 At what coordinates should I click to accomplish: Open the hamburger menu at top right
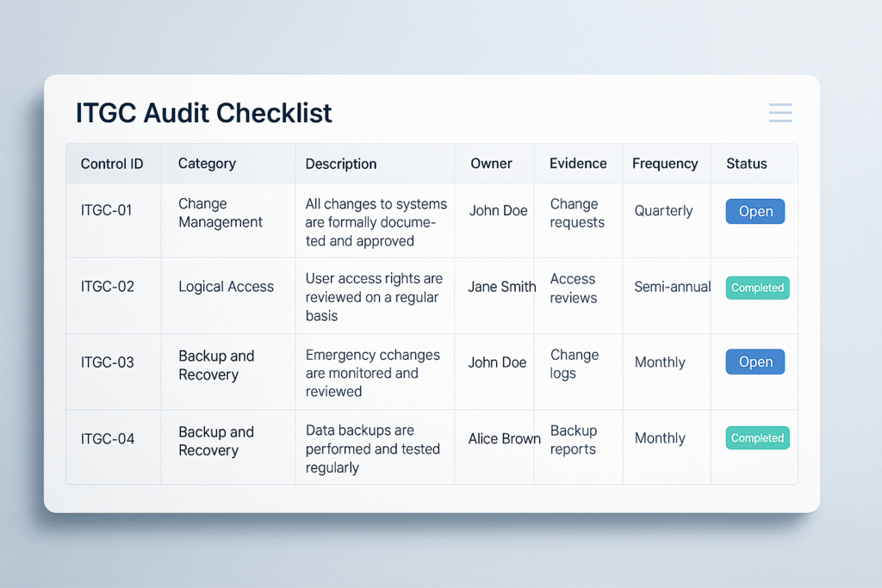pos(780,113)
